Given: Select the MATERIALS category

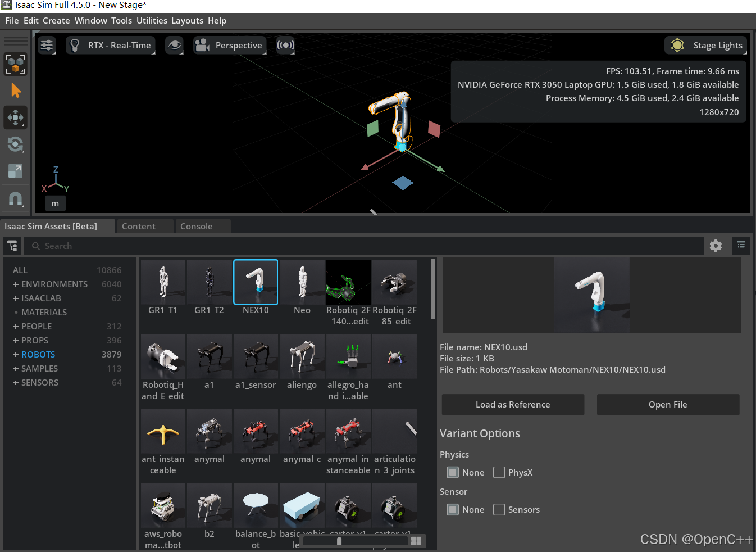Looking at the screenshot, I should tap(44, 313).
